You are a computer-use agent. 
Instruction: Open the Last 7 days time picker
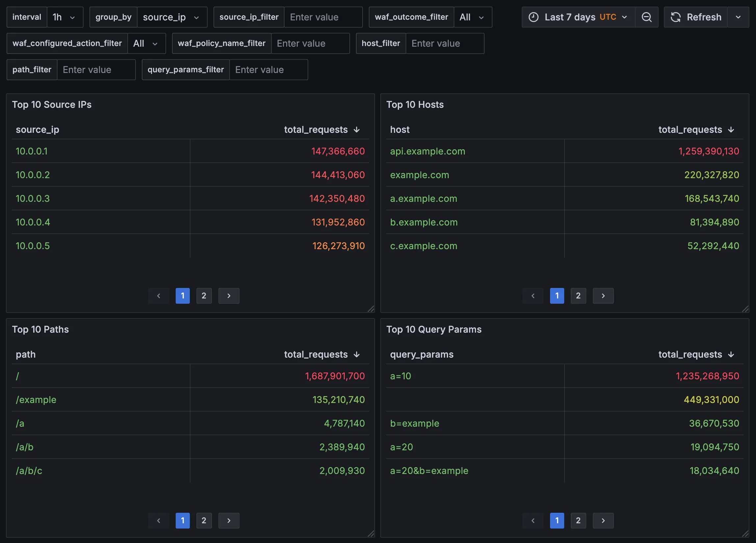pos(578,17)
